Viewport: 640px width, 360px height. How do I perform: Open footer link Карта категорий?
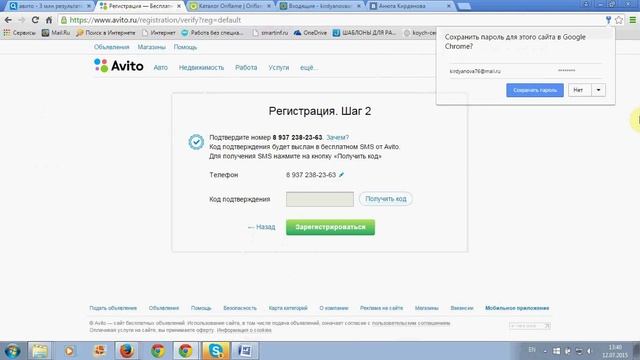click(288, 308)
